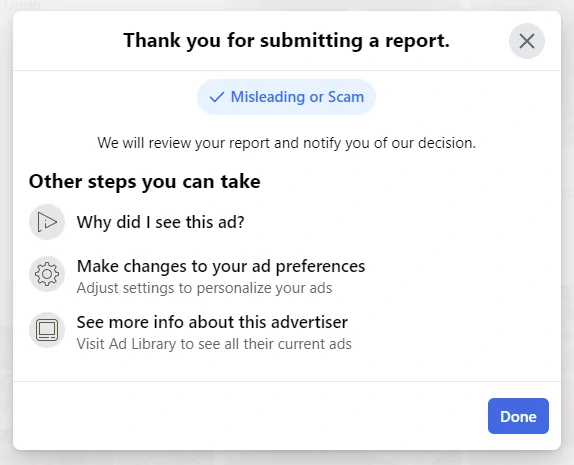
Task: Close the report confirmation dialog
Action: 526,41
